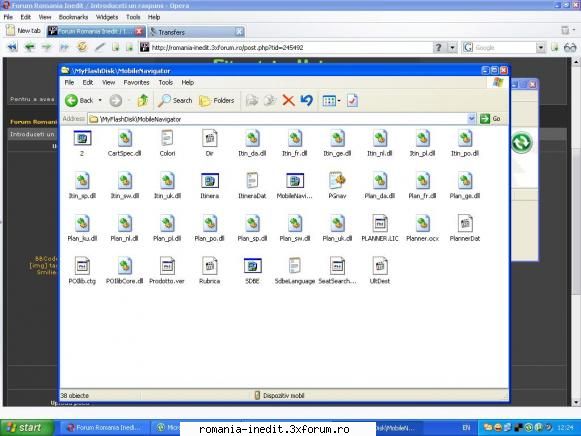Click the Google search box in Opera
The image size is (581, 436).
pyautogui.click(x=499, y=47)
